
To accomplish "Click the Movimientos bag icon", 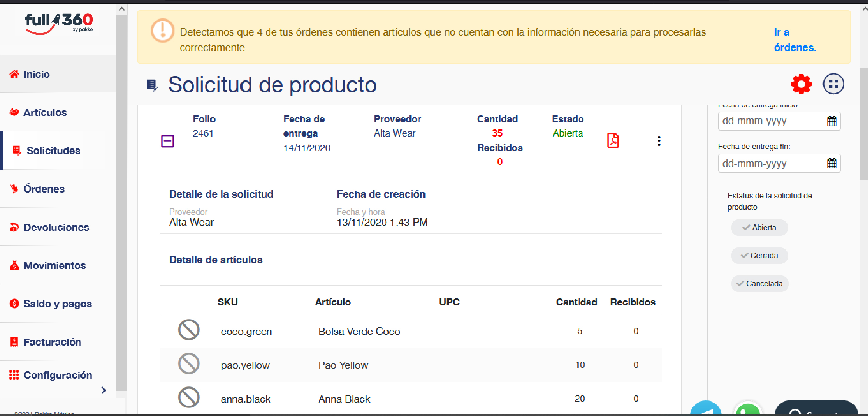I will [14, 265].
